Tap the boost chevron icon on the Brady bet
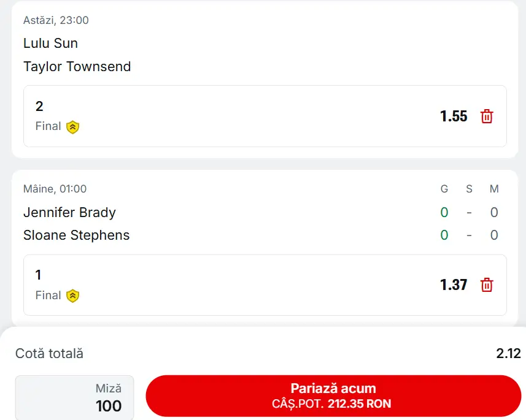The width and height of the screenshot is (526, 420). [73, 295]
